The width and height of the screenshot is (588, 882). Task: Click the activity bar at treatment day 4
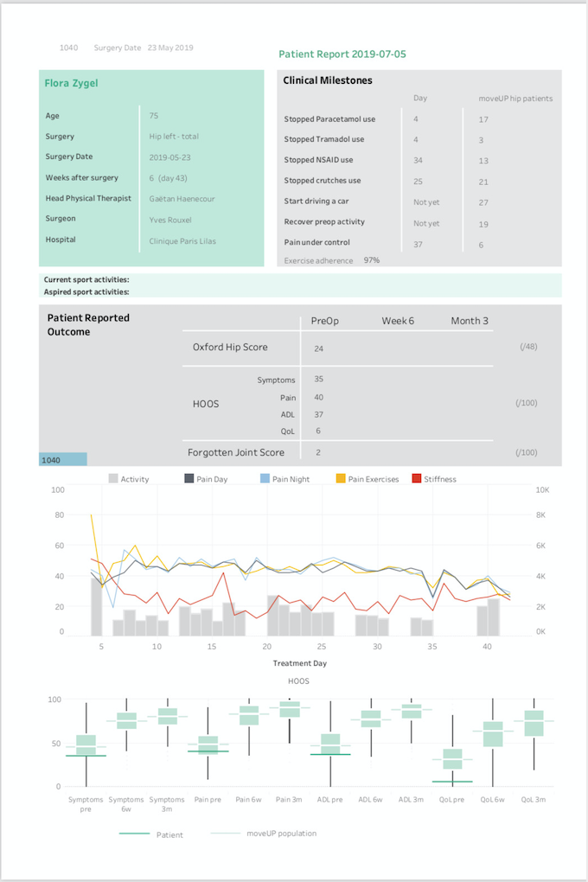[x=97, y=607]
